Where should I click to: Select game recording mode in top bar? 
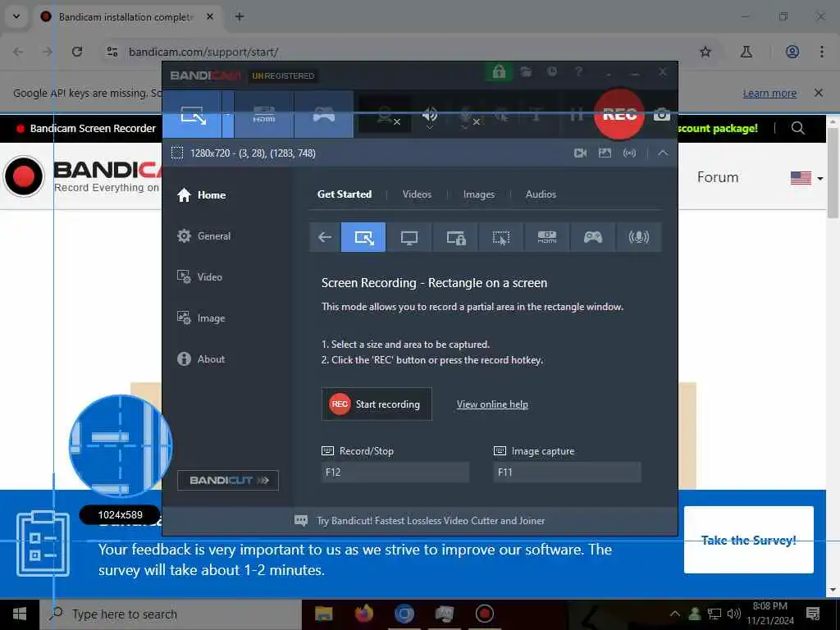point(323,114)
